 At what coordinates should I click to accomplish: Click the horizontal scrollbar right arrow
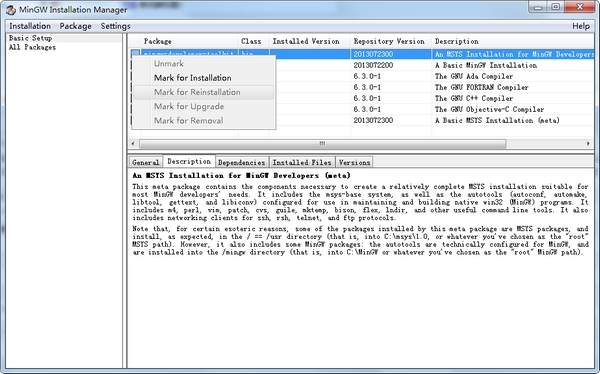click(x=588, y=144)
